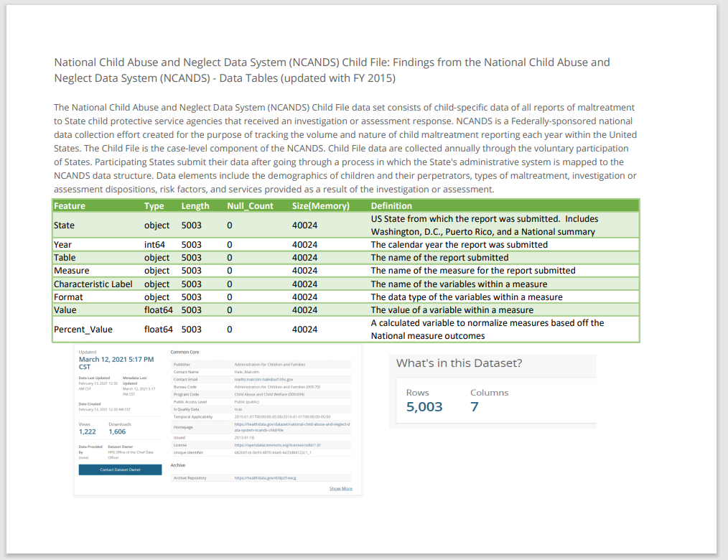The width and height of the screenshot is (728, 560).
Task: Click the Common Core section heading
Action: (x=185, y=352)
